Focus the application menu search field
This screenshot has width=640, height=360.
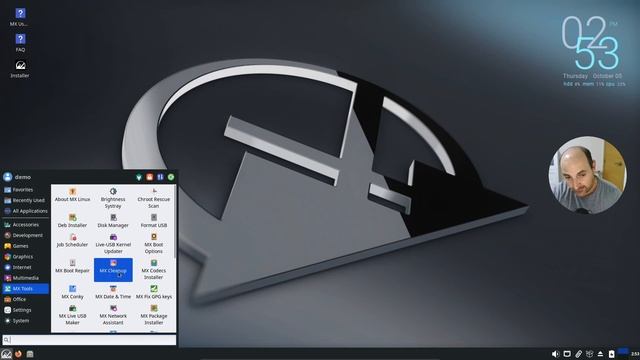(89, 340)
